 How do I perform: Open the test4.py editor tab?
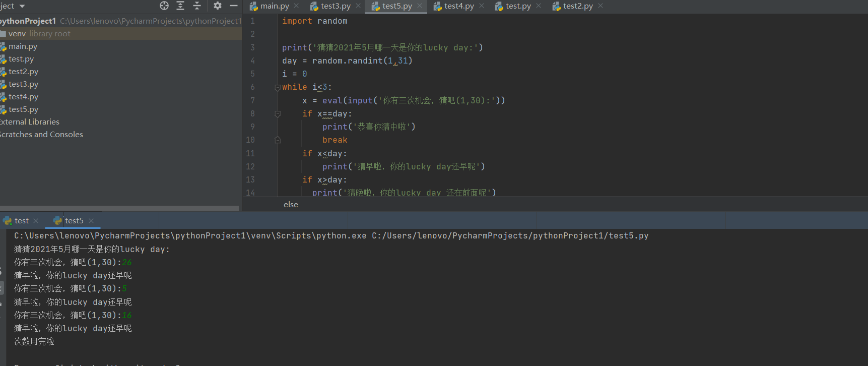(459, 6)
